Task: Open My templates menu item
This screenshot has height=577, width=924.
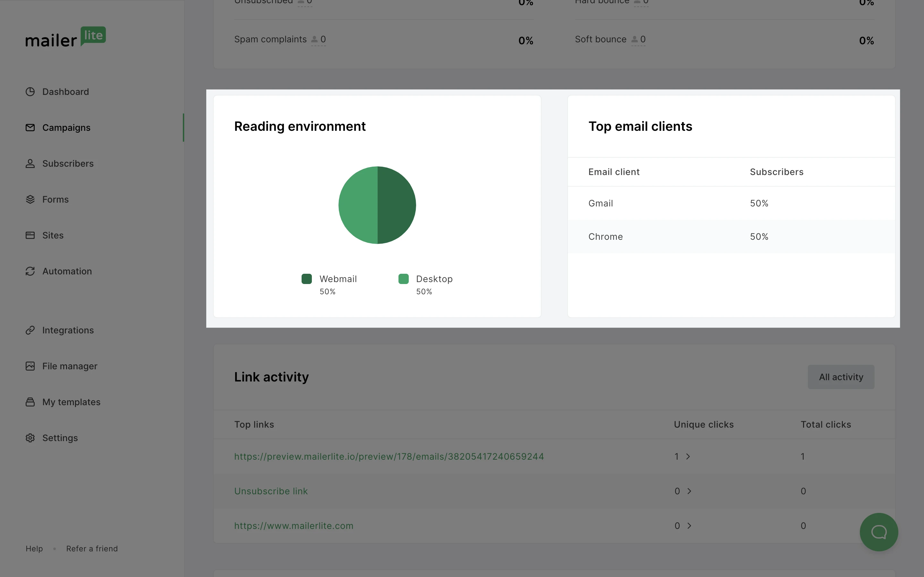Action: point(72,402)
